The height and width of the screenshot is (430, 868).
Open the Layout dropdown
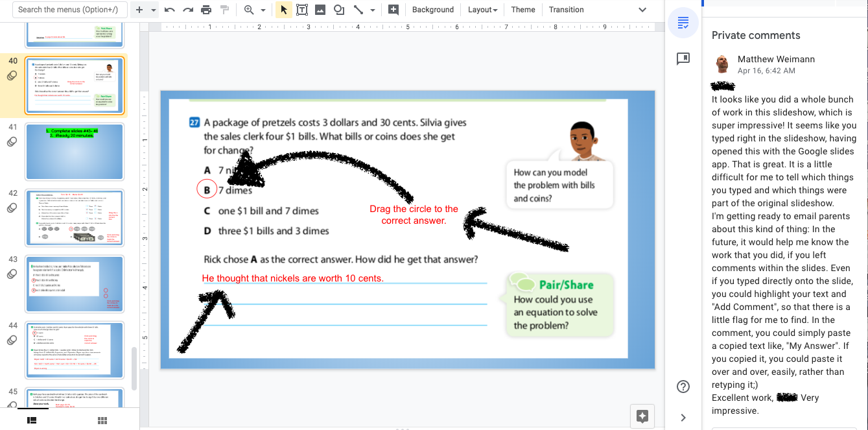[482, 10]
